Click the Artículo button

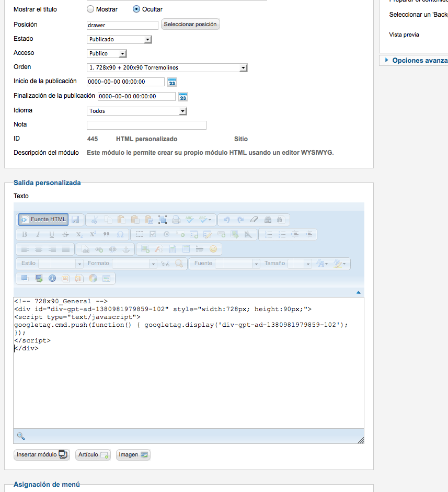click(93, 455)
